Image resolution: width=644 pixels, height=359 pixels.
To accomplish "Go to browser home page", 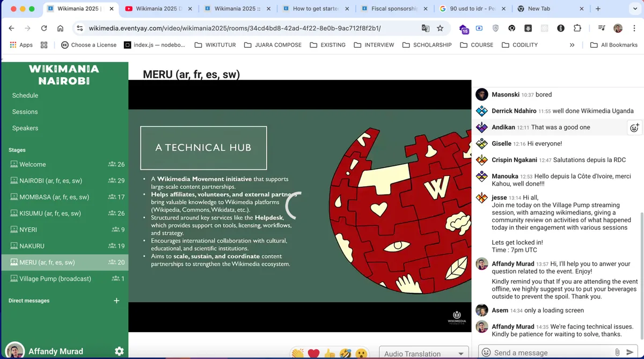I will coord(60,28).
